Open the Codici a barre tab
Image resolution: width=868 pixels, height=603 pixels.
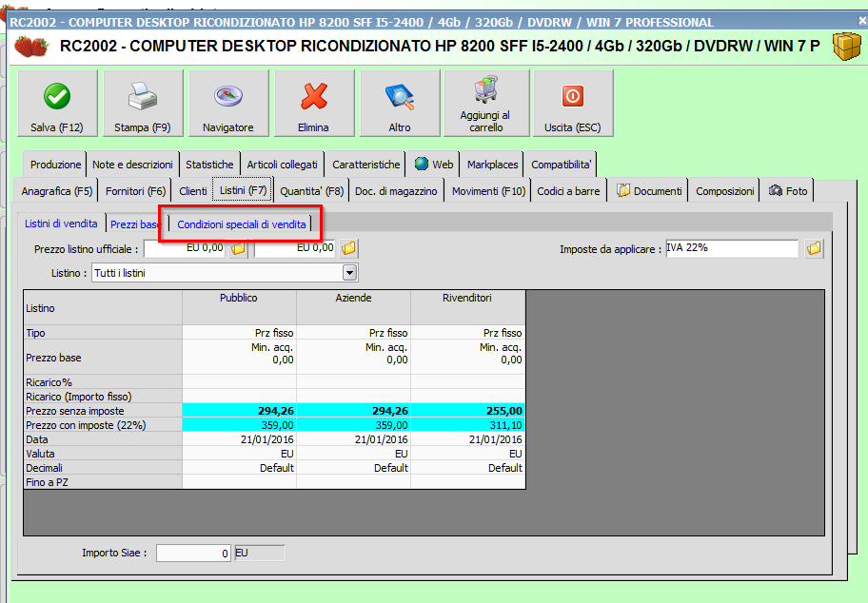[x=568, y=191]
